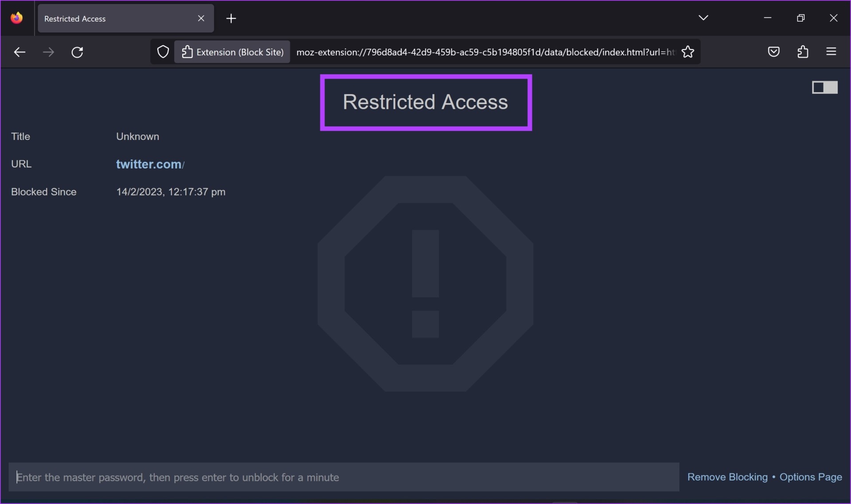Expand the list all tabs dropdown
The width and height of the screenshot is (851, 504).
click(x=703, y=18)
